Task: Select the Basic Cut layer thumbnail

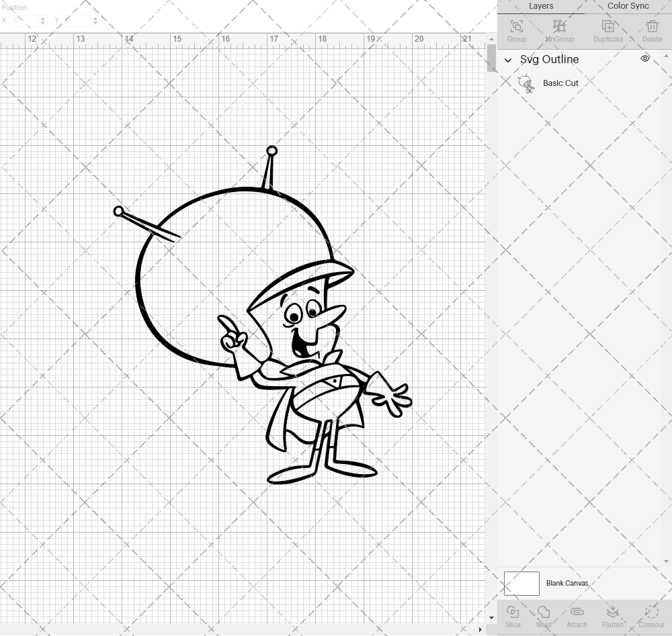Action: coord(526,83)
